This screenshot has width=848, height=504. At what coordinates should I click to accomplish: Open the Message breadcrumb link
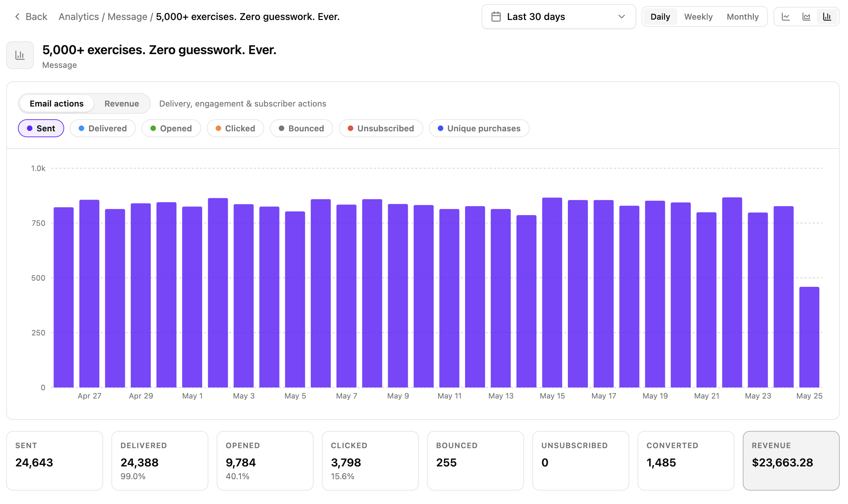pyautogui.click(x=127, y=17)
